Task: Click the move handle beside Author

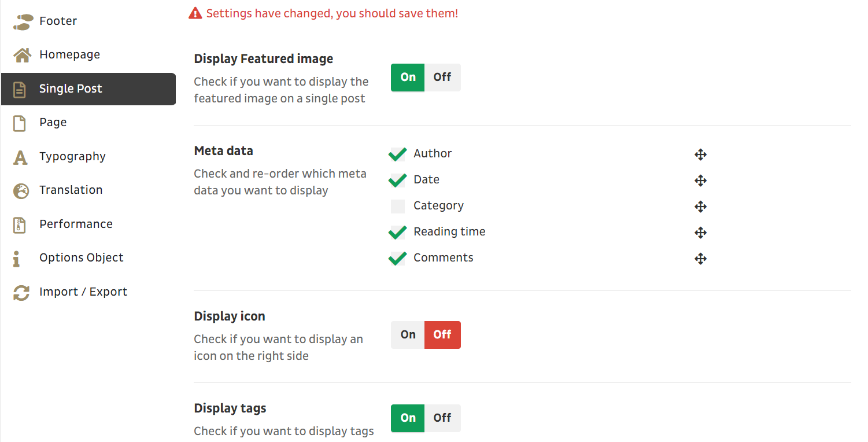Action: point(700,154)
